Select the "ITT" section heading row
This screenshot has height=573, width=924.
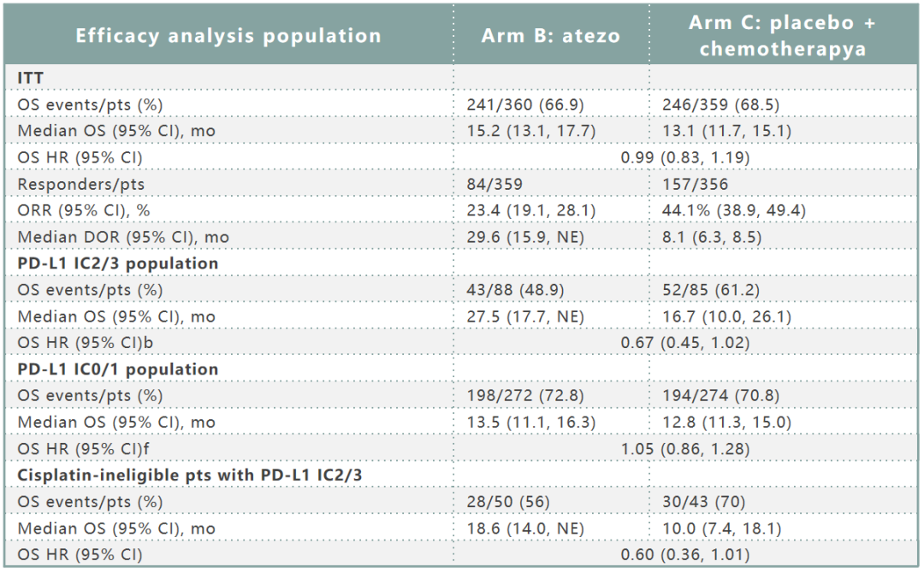pyautogui.click(x=31, y=78)
